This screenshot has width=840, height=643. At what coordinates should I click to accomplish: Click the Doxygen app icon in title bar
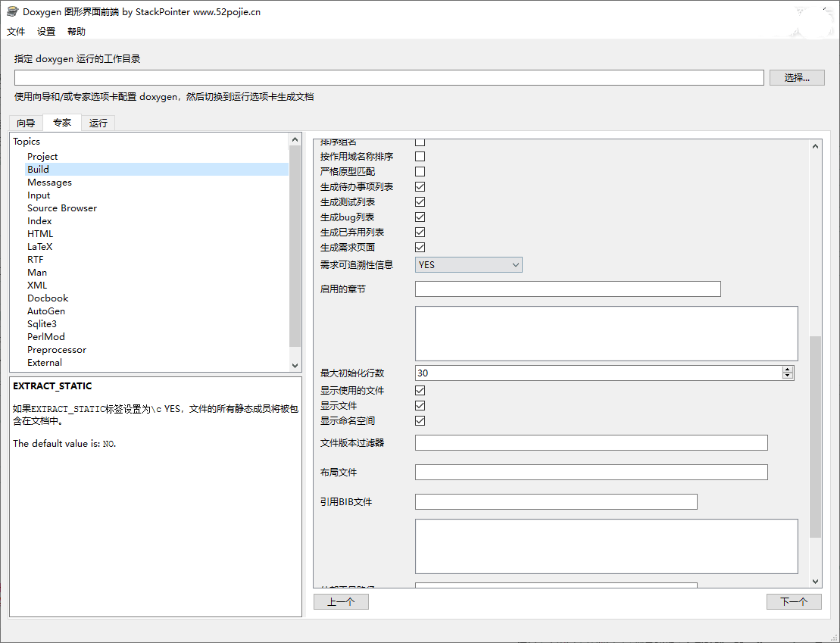(12, 11)
